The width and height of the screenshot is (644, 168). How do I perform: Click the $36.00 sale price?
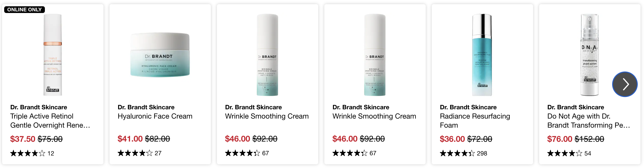(452, 139)
